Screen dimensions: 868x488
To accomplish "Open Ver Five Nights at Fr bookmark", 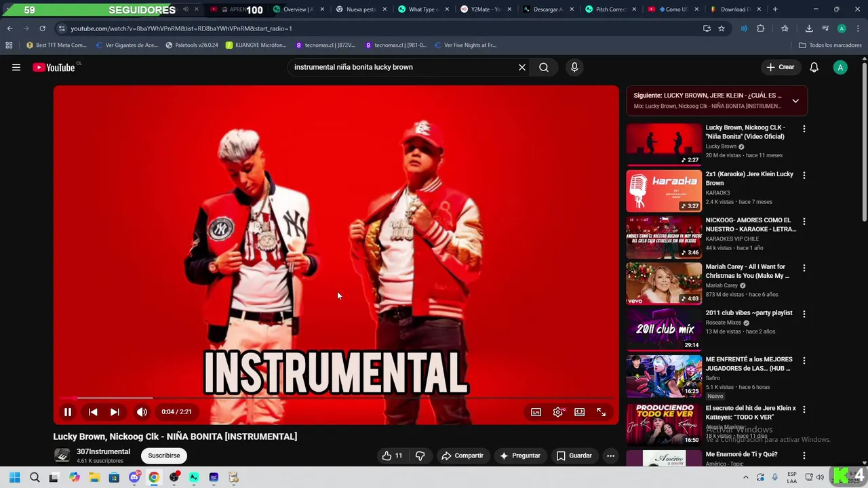I will tap(465, 45).
